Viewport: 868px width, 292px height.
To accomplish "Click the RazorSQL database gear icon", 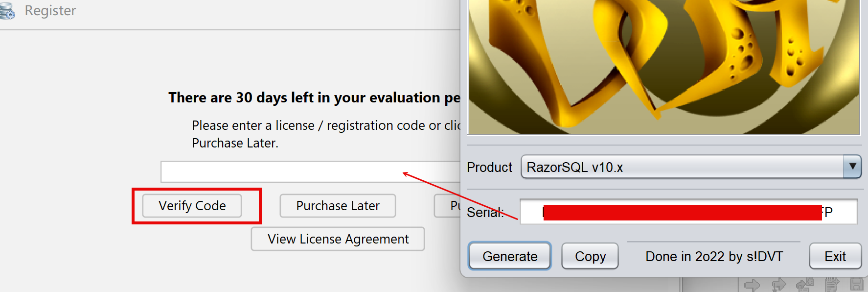I will click(7, 11).
